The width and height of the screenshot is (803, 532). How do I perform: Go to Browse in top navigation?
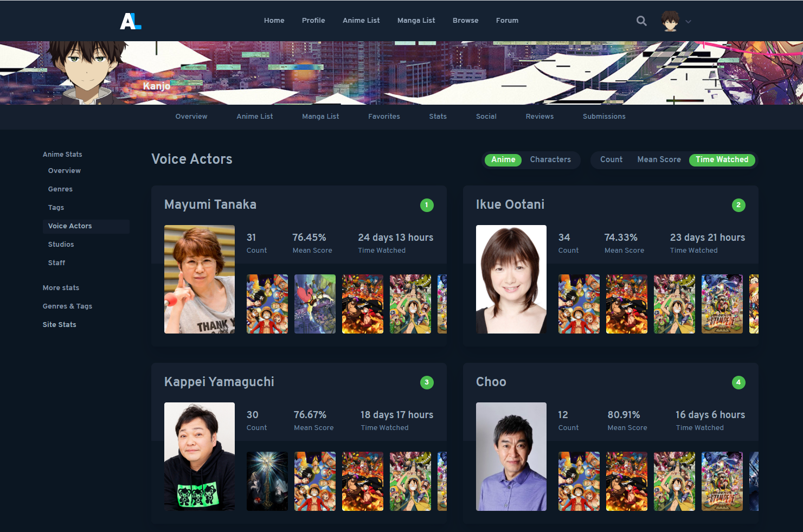click(465, 21)
